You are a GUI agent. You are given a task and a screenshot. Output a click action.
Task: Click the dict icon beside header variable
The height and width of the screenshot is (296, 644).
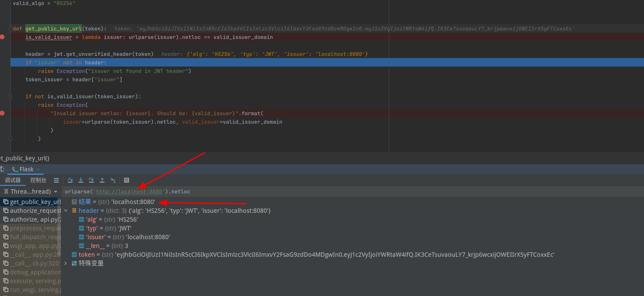pyautogui.click(x=74, y=211)
